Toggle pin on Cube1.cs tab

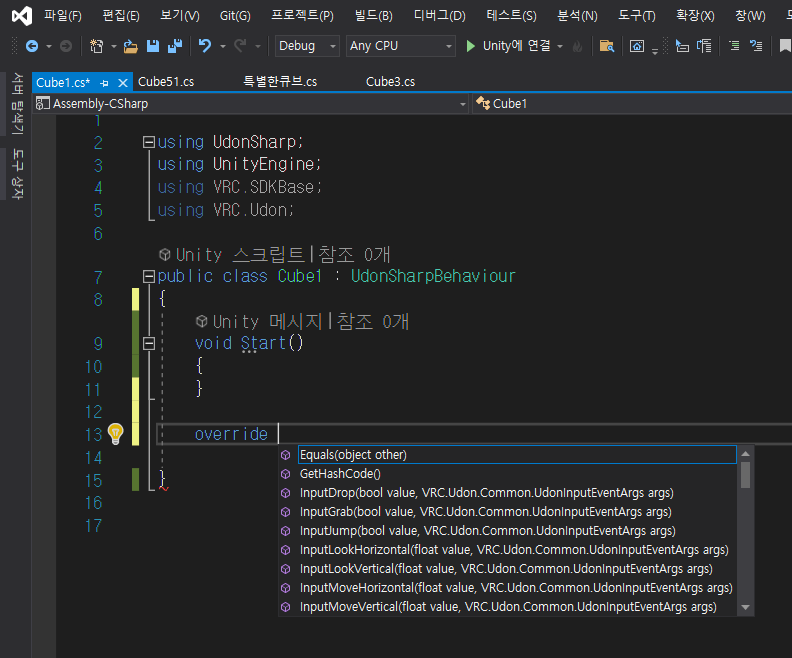coord(105,83)
